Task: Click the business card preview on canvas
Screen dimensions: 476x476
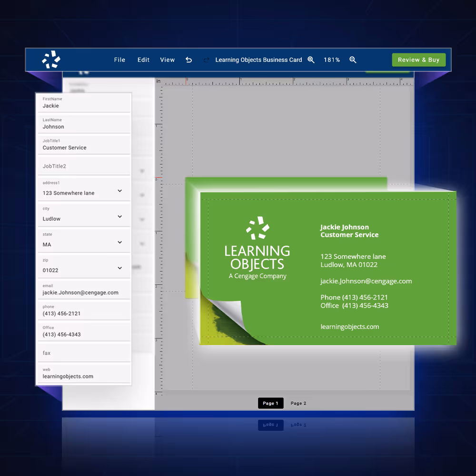Action: 328,268
